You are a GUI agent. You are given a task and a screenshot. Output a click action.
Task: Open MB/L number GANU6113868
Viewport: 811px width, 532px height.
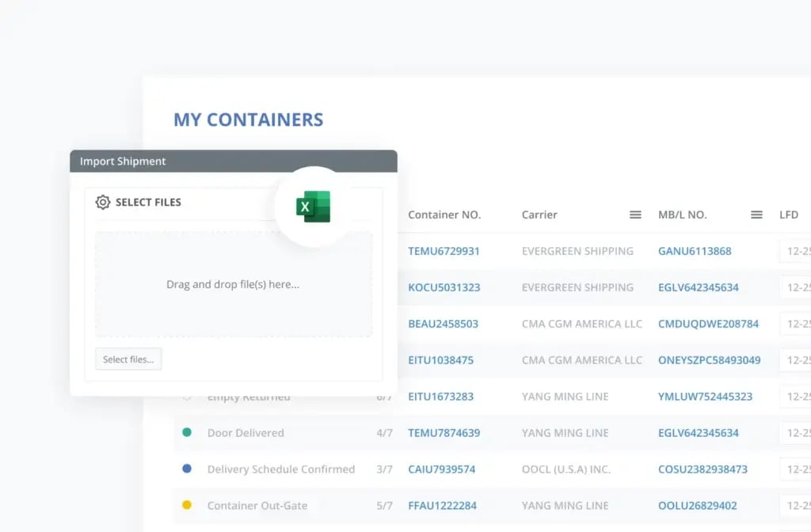pyautogui.click(x=695, y=251)
